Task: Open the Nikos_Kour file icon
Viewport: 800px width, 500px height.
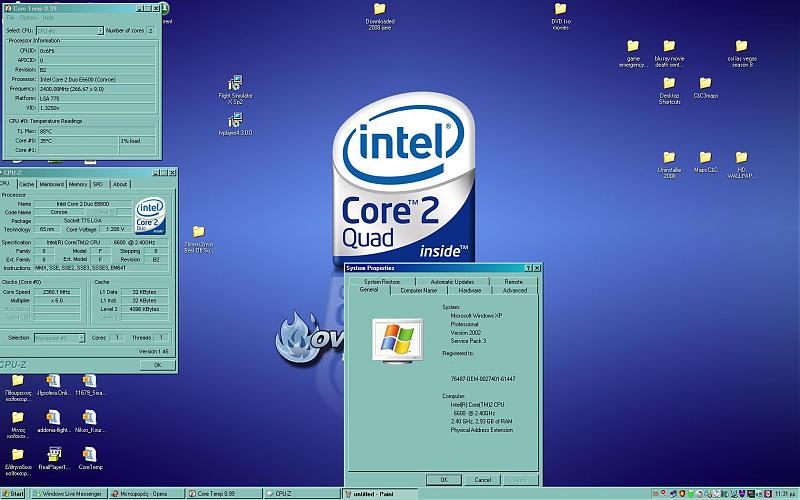Action: point(90,421)
